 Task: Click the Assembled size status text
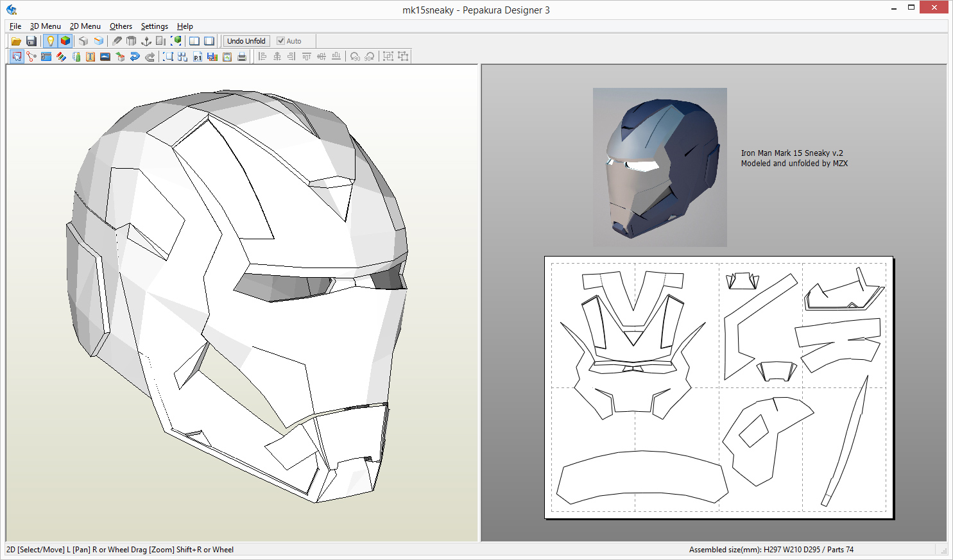(x=771, y=550)
